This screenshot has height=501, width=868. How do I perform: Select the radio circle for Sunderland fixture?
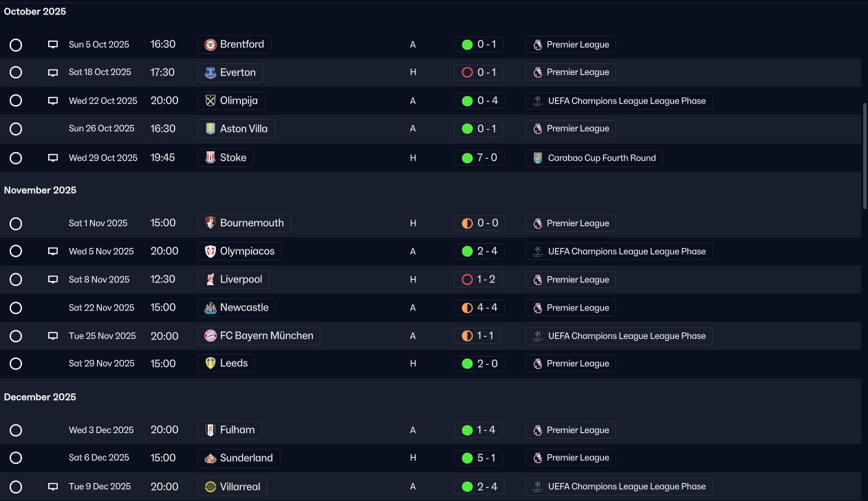pos(16,458)
